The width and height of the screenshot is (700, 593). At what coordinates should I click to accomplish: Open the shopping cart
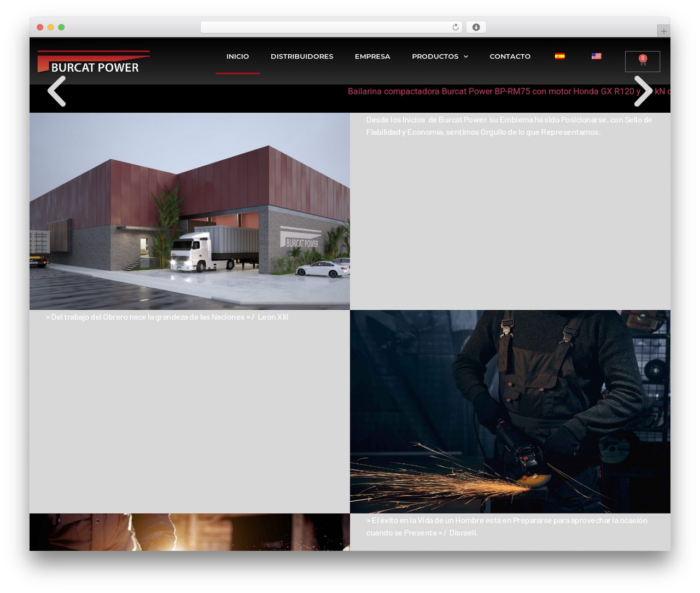tap(643, 61)
